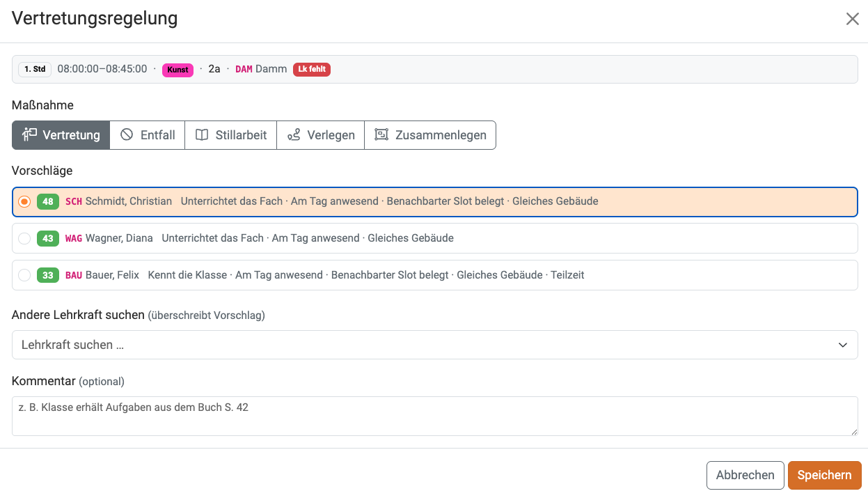Click Kennt die Klasse text
This screenshot has height=498, width=868.
click(x=187, y=275)
